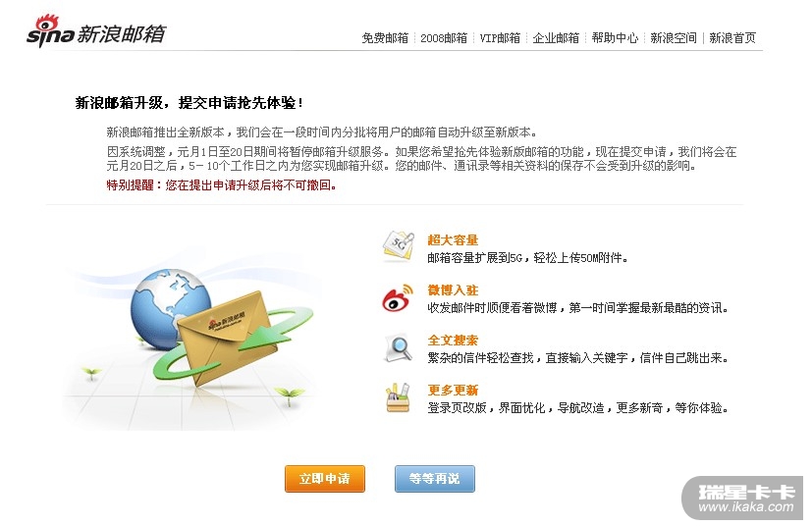
Task: Click the 5G storage capacity icon
Action: (399, 246)
